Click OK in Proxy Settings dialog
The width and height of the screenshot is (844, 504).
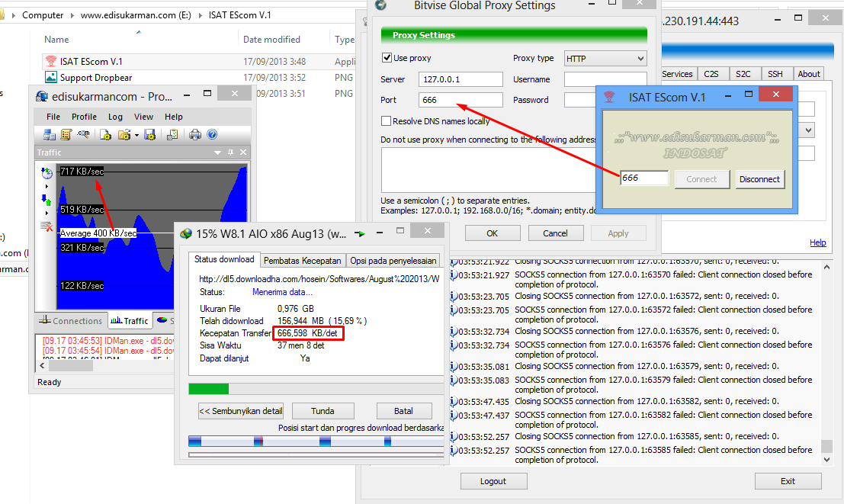(493, 233)
